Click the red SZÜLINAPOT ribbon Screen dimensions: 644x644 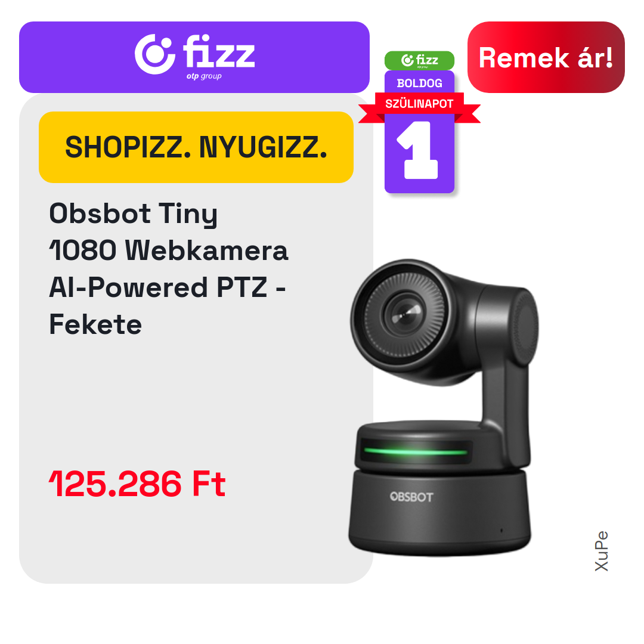[419, 104]
